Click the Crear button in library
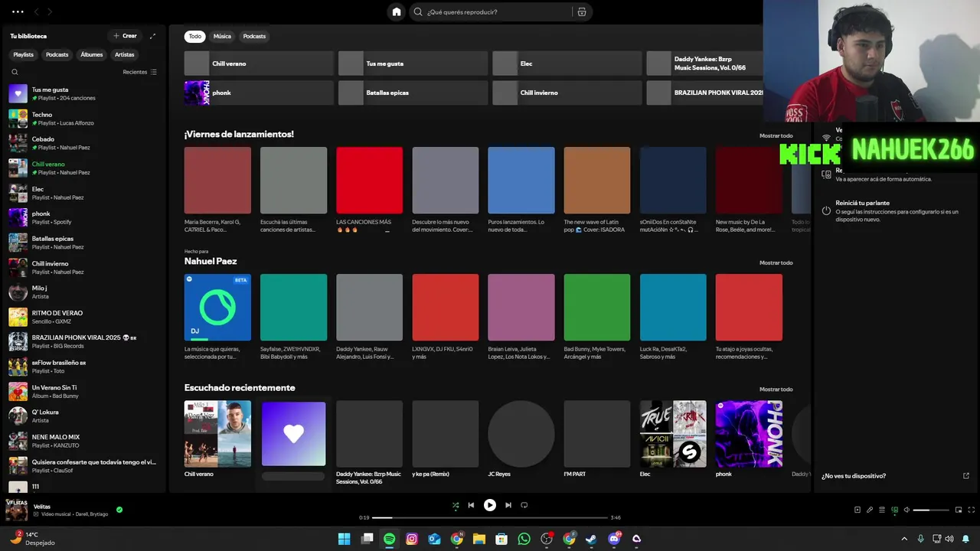 (x=125, y=36)
